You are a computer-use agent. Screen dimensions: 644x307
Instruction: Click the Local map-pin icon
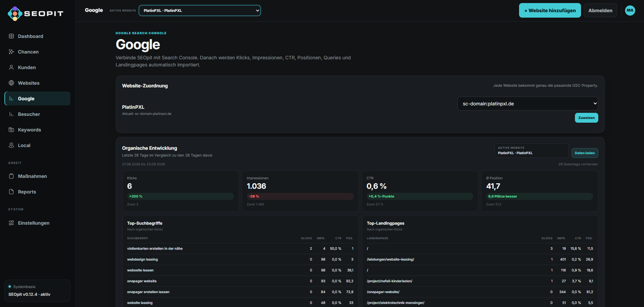pyautogui.click(x=11, y=145)
